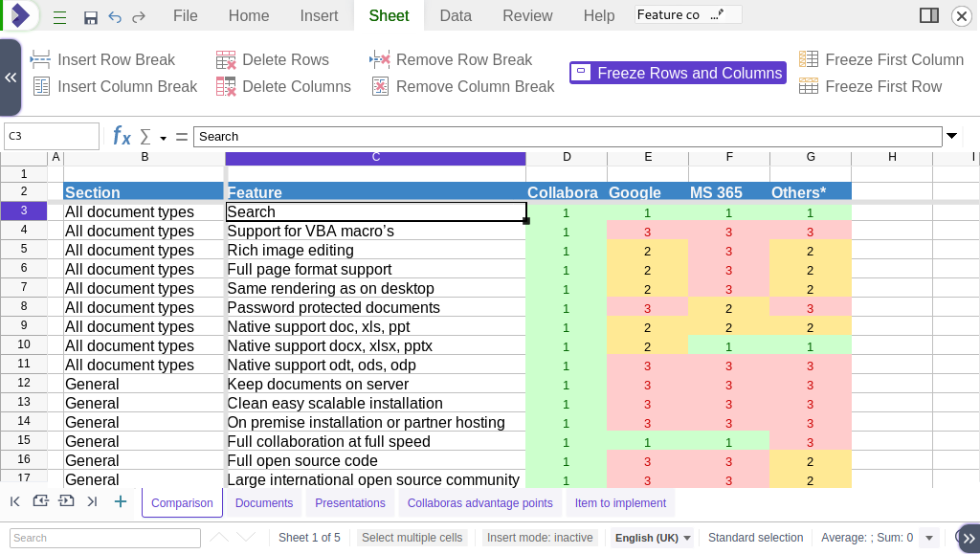980x554 pixels.
Task: Expand status bar right chevrons
Action: [969, 538]
